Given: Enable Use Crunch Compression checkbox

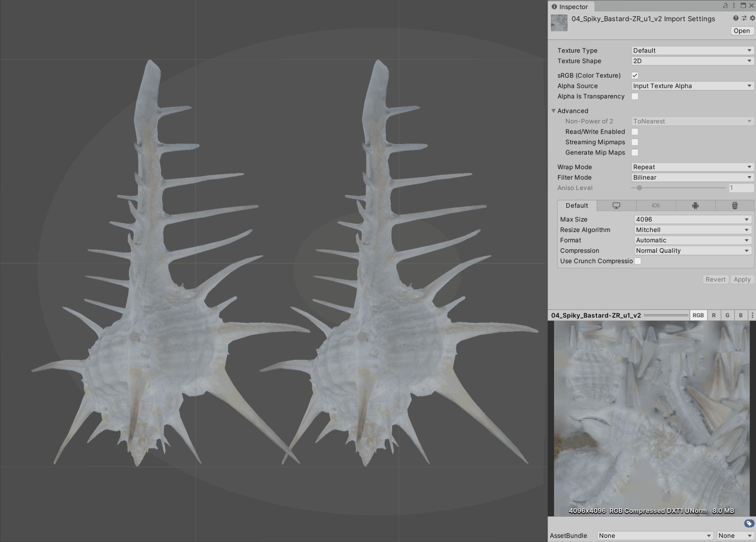Looking at the screenshot, I should pos(638,261).
